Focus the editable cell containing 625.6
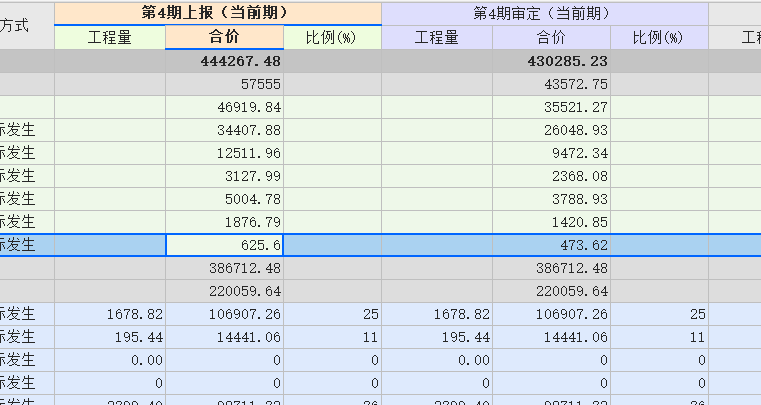Viewport: 761px width, 405px height. pos(224,245)
